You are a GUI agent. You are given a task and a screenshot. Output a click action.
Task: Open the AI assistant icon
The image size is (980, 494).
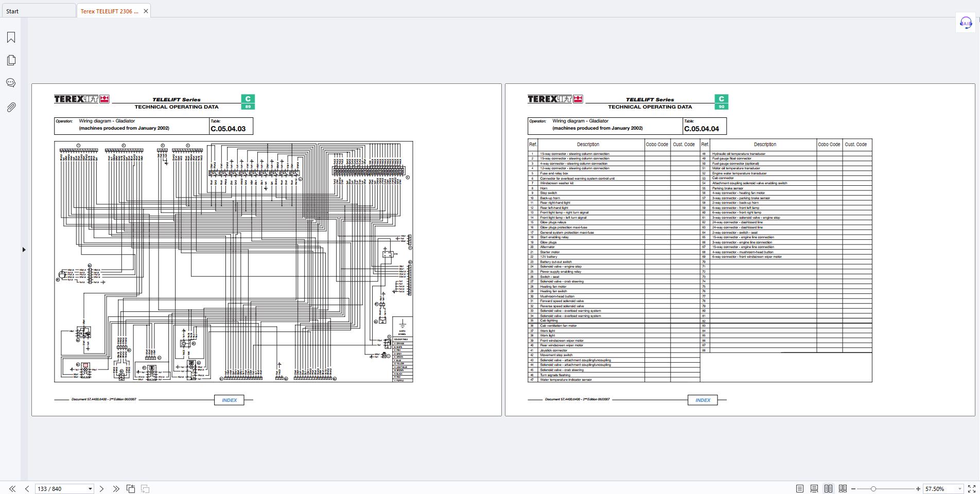click(x=966, y=23)
